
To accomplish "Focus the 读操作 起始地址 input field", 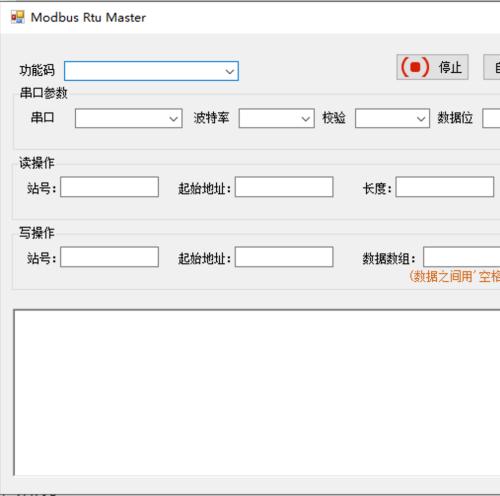I will (x=284, y=187).
